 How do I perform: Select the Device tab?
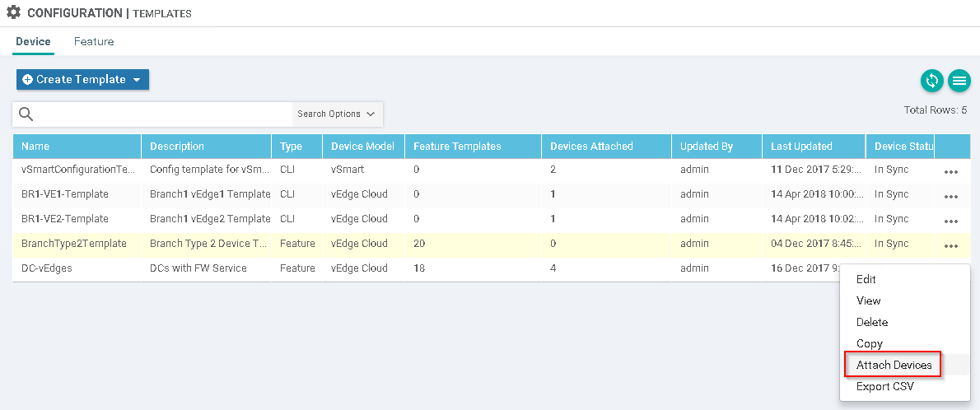point(33,41)
